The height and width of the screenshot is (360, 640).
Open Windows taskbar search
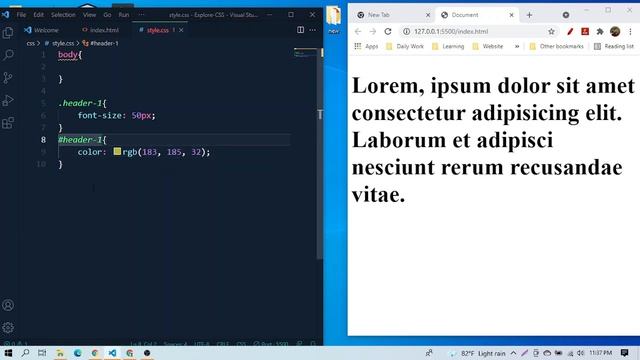25,353
